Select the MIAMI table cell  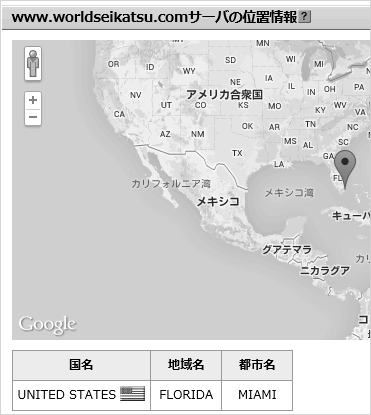pos(257,395)
